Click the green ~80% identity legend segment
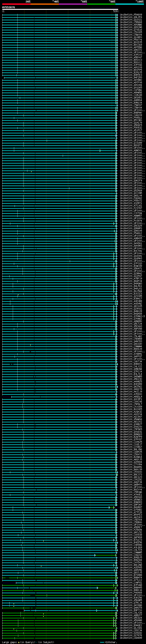This screenshot has width=146, height=644. (101, 4)
